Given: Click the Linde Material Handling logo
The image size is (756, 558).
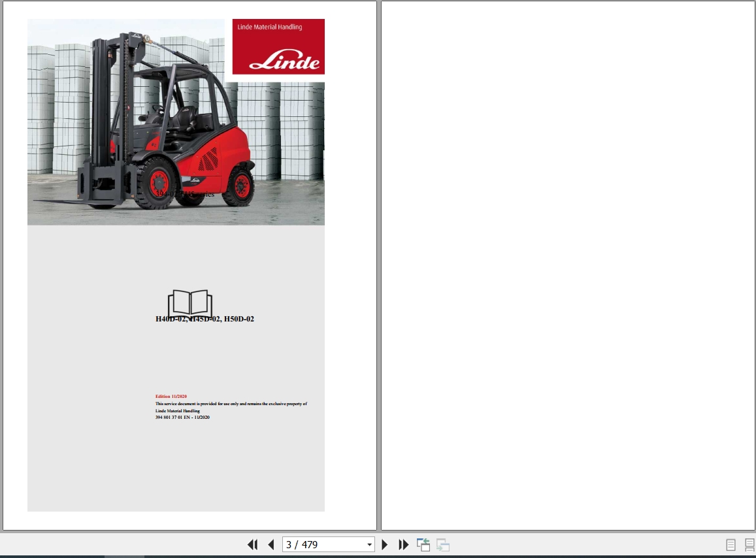Looking at the screenshot, I should [x=278, y=46].
